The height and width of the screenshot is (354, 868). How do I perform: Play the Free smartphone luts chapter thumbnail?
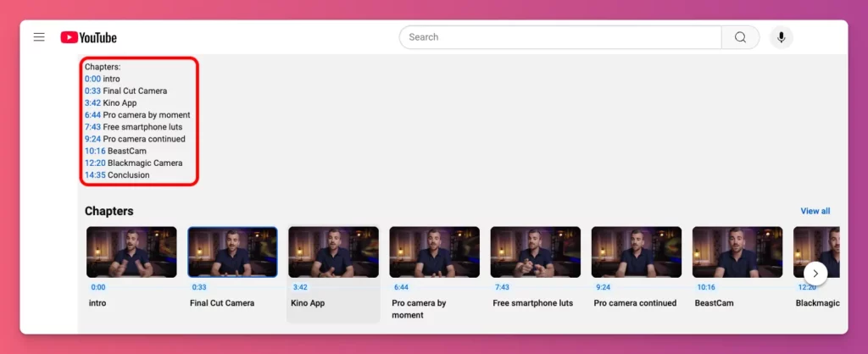(x=536, y=252)
